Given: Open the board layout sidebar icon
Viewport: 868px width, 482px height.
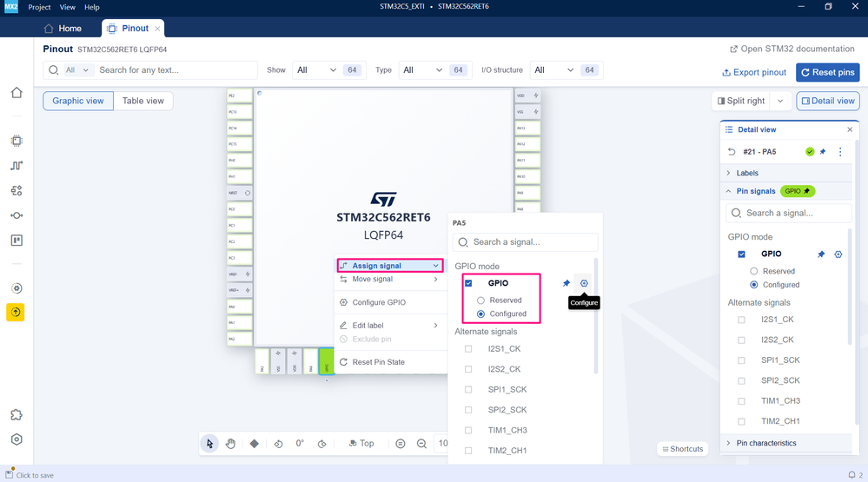Looking at the screenshot, I should (x=17, y=241).
